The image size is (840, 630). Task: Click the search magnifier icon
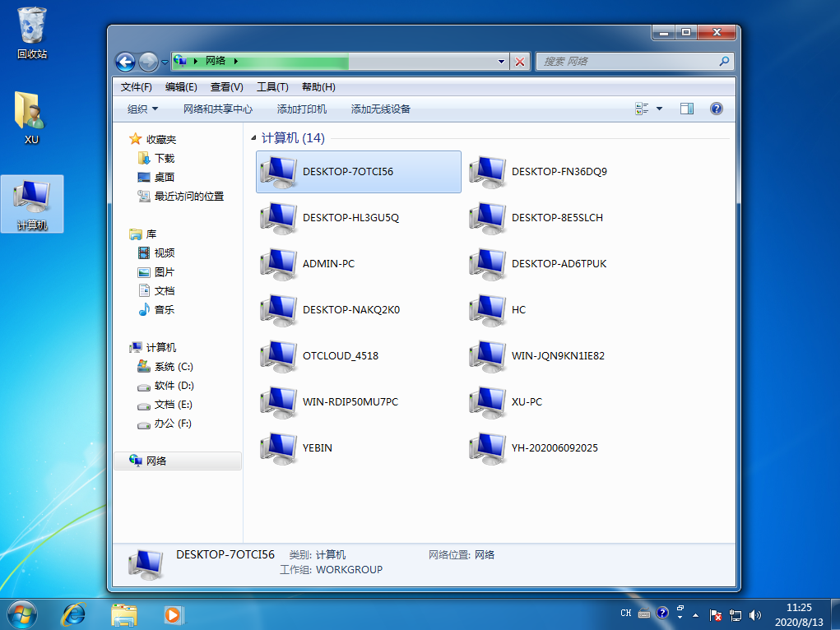pos(724,61)
